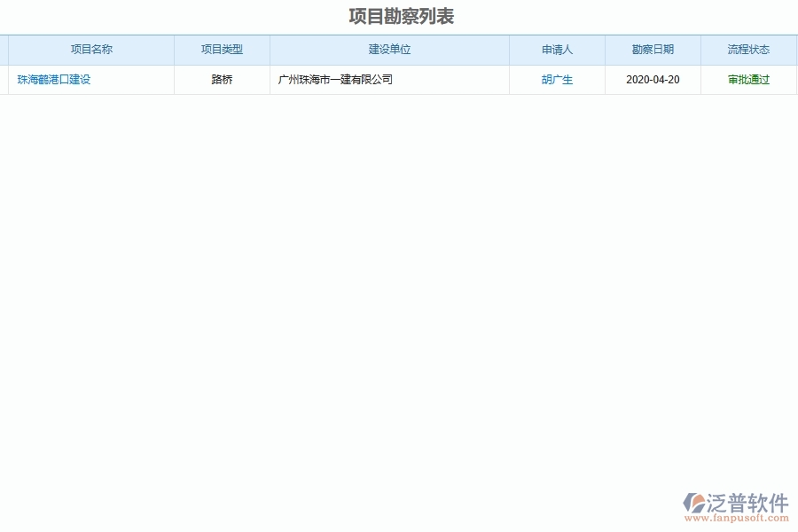This screenshot has height=532, width=798.
Task: View applicant details by clicking 胡广生
Action: click(x=557, y=80)
